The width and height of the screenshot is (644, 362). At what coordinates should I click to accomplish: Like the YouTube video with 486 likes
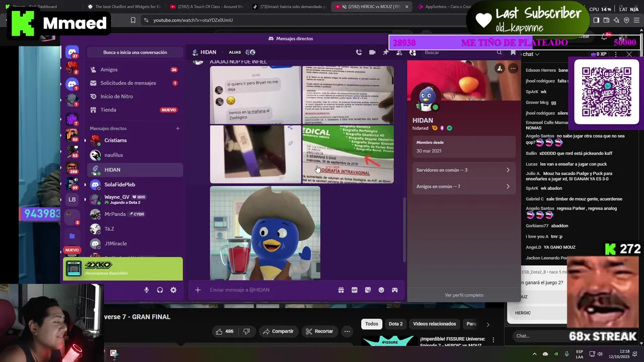(x=224, y=331)
